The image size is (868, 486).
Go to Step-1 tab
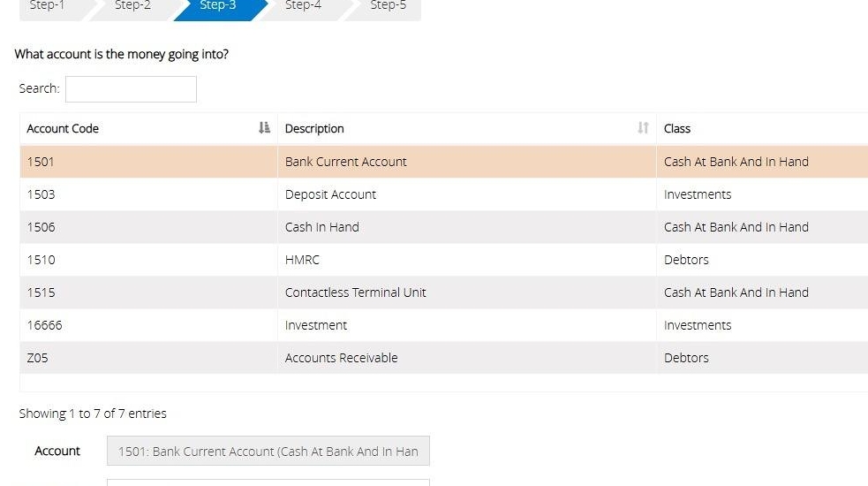[x=48, y=6]
